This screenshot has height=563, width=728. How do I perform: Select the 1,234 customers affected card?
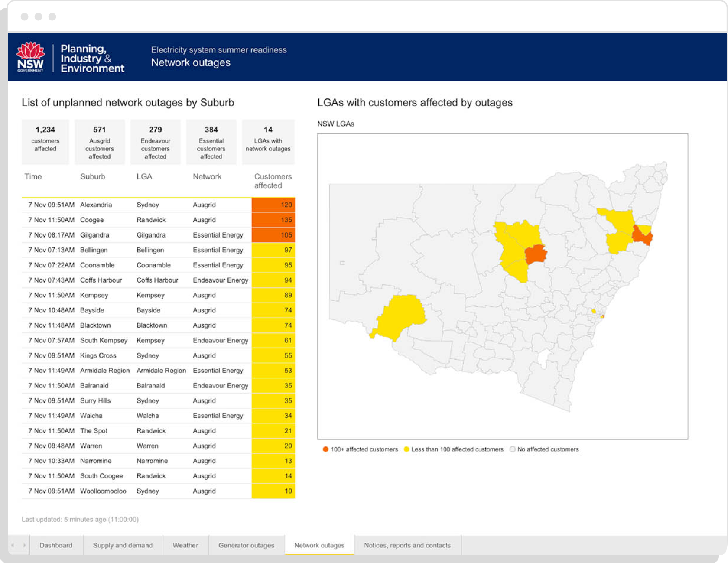click(x=45, y=142)
